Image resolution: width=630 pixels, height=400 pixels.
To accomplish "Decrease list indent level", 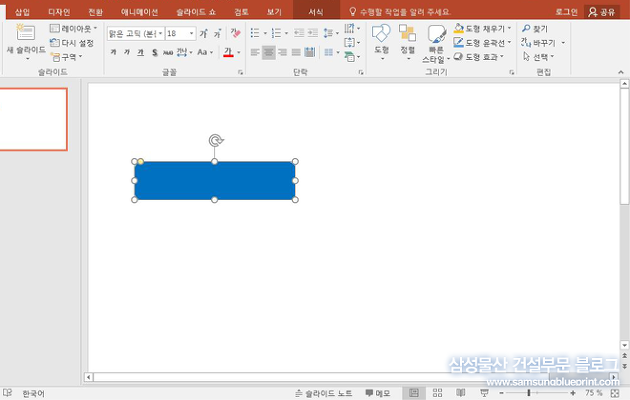I will click(299, 33).
